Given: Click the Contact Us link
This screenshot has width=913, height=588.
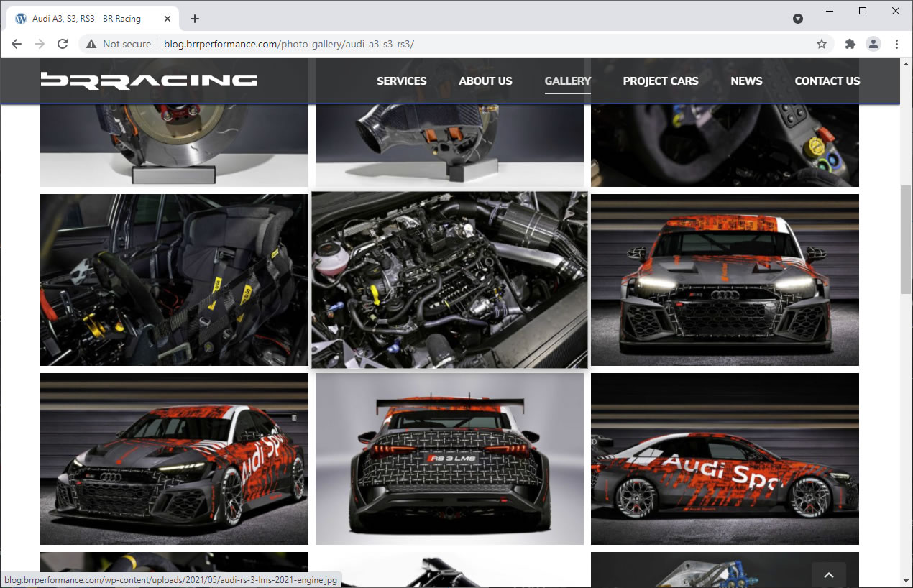Looking at the screenshot, I should coord(827,81).
